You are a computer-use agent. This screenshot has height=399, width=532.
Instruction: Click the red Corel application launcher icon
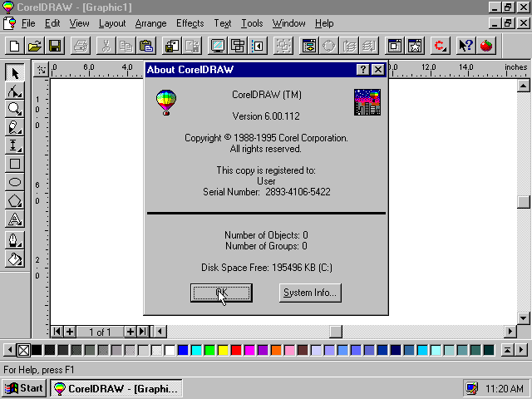coord(441,46)
